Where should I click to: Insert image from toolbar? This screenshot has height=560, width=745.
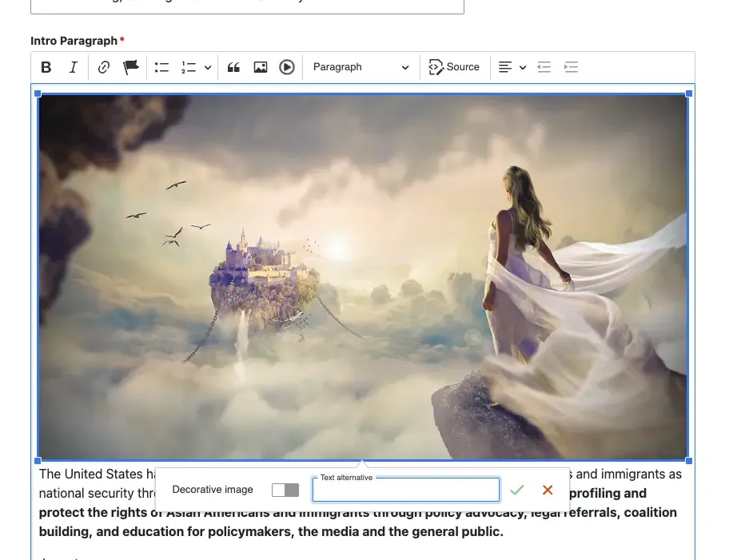(260, 67)
